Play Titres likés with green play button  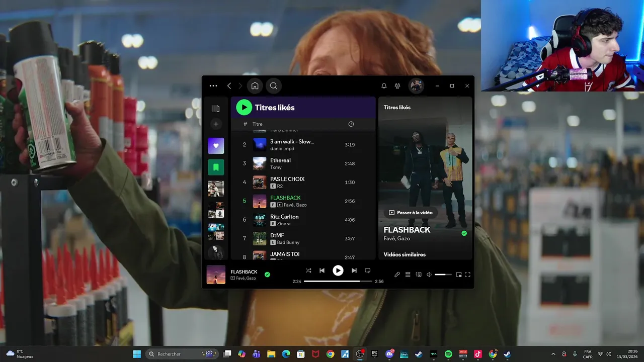coord(244,107)
